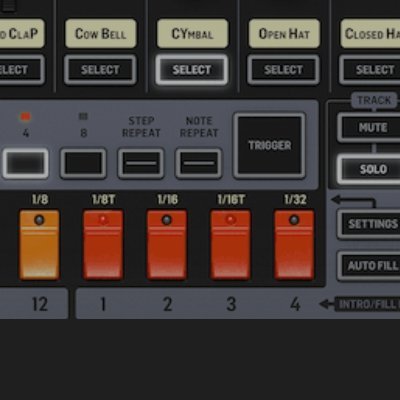Screen dimensions: 400x400
Task: Select the Closed Hat track
Action: pyautogui.click(x=370, y=70)
